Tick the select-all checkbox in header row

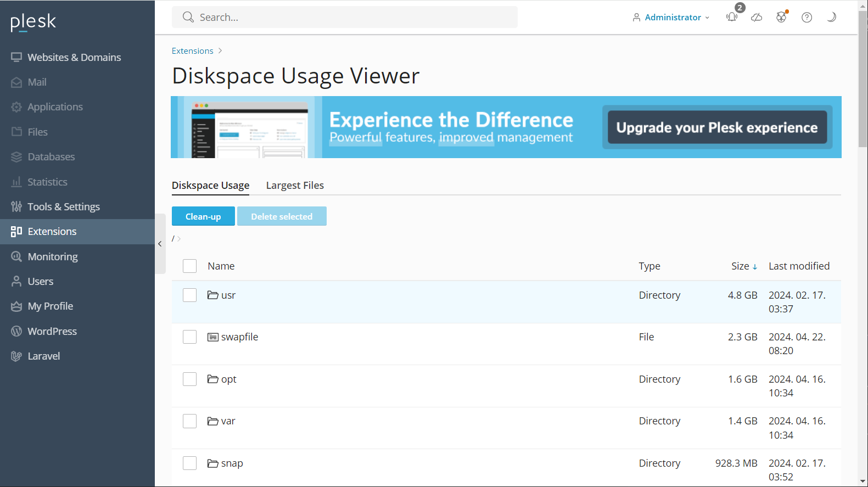click(x=190, y=266)
